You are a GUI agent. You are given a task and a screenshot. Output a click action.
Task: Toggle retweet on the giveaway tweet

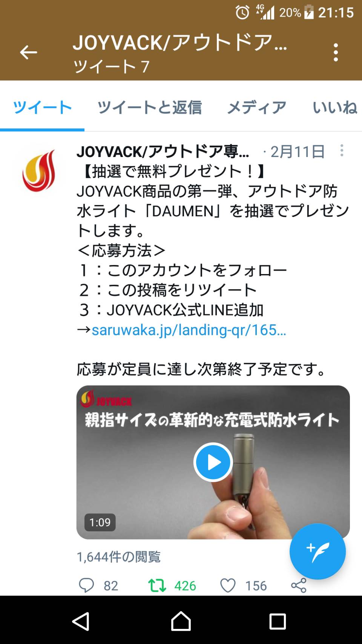tap(157, 585)
